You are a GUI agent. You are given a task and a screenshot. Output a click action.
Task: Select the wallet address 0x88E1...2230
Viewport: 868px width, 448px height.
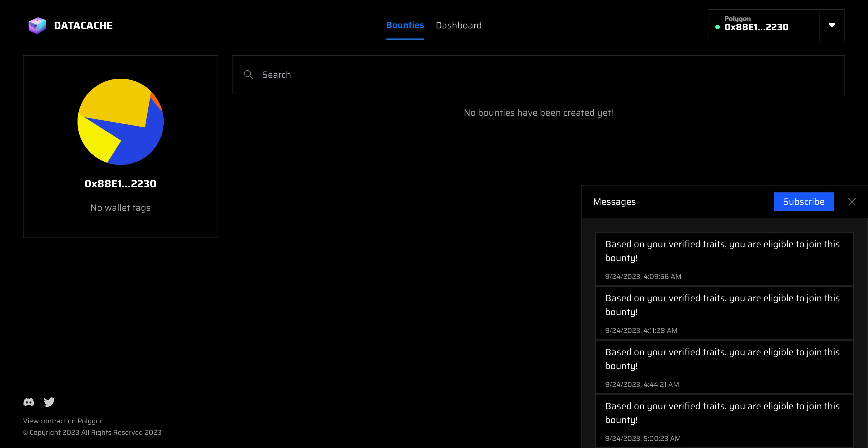(x=121, y=184)
